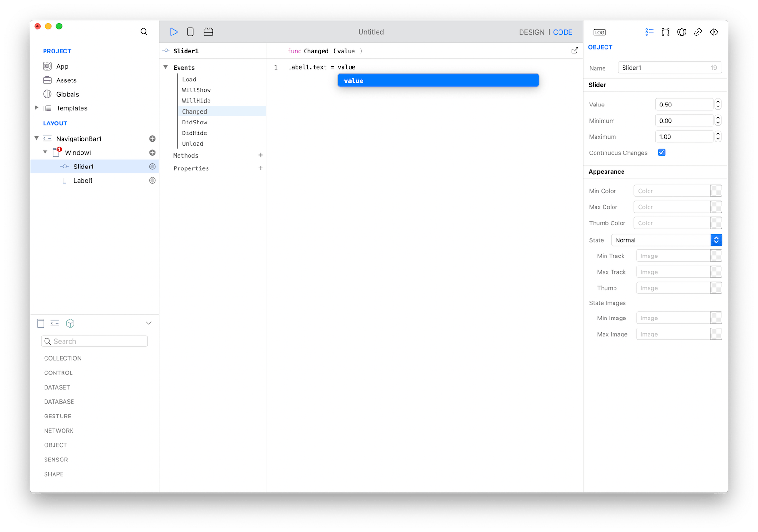This screenshot has height=532, width=758.
Task: Select the object properties inspector icon
Action: 650,32
